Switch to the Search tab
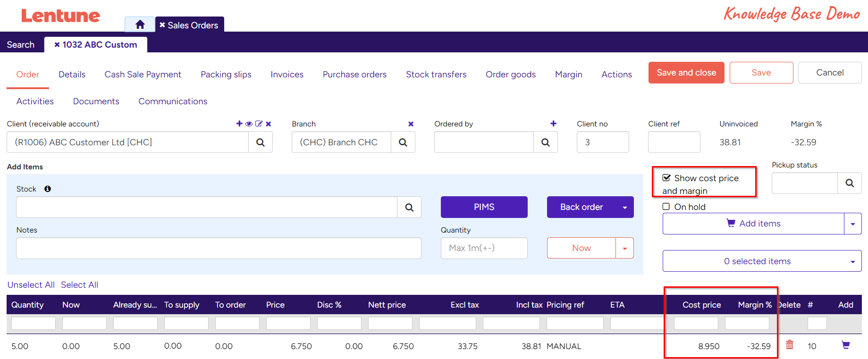Image resolution: width=868 pixels, height=359 pixels. pyautogui.click(x=21, y=45)
